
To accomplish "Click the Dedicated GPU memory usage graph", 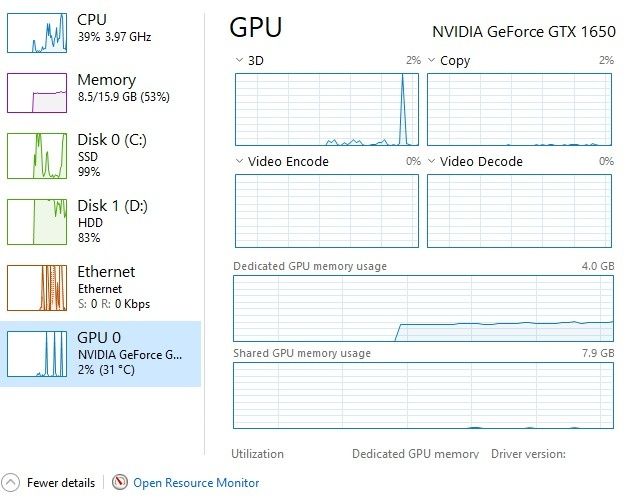I will pos(423,308).
